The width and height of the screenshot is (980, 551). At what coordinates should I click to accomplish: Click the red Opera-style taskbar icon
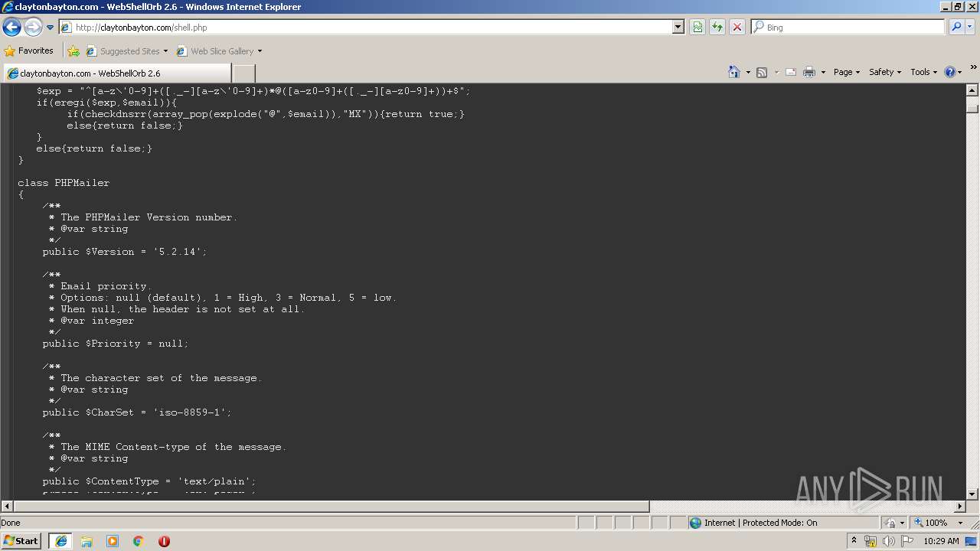164,541
